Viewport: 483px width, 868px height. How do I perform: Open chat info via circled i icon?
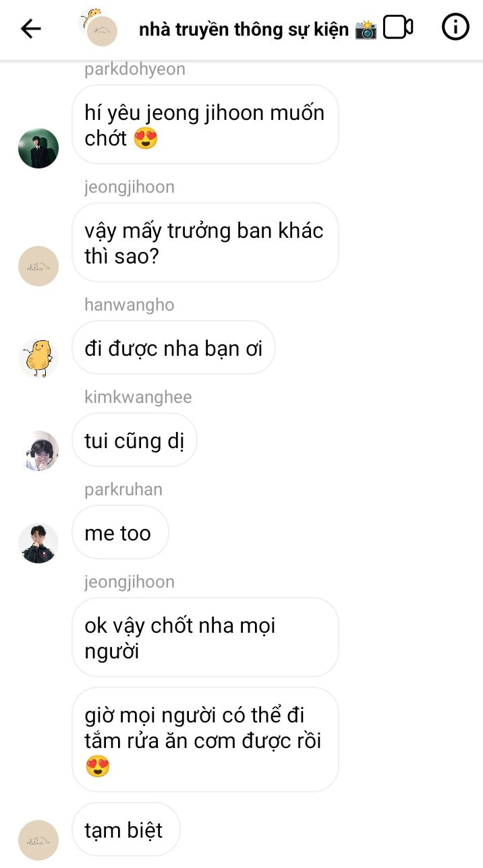tap(455, 27)
